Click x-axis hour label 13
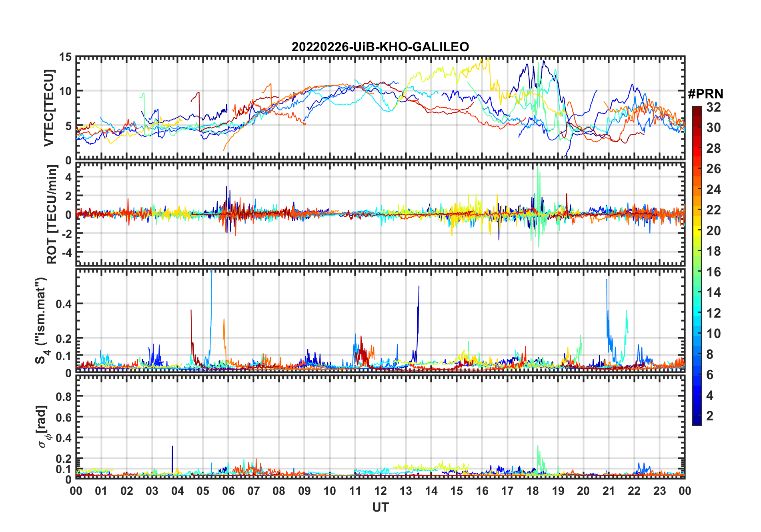 click(x=406, y=491)
